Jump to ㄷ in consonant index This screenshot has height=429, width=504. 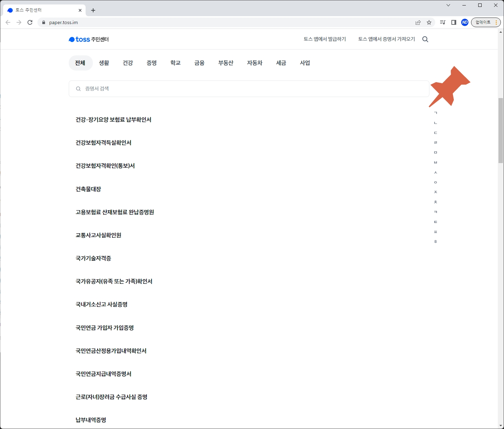(436, 133)
